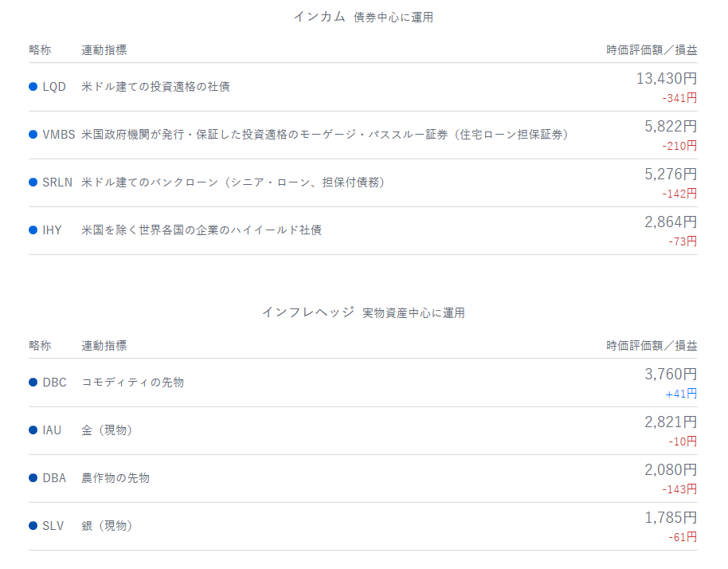Click the blue dot beside SLV
Viewport: 728px width, 569px height.
coord(33,525)
